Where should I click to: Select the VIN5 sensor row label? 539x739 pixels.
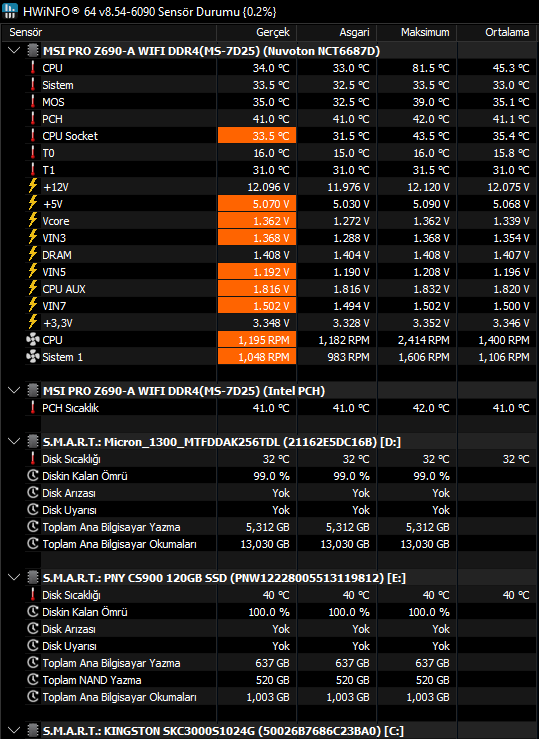click(54, 272)
